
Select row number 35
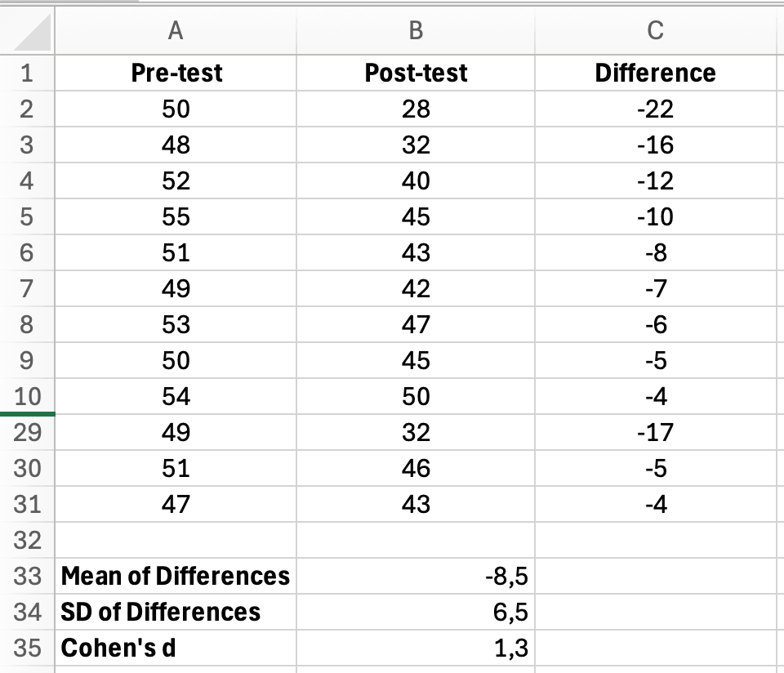pos(25,647)
